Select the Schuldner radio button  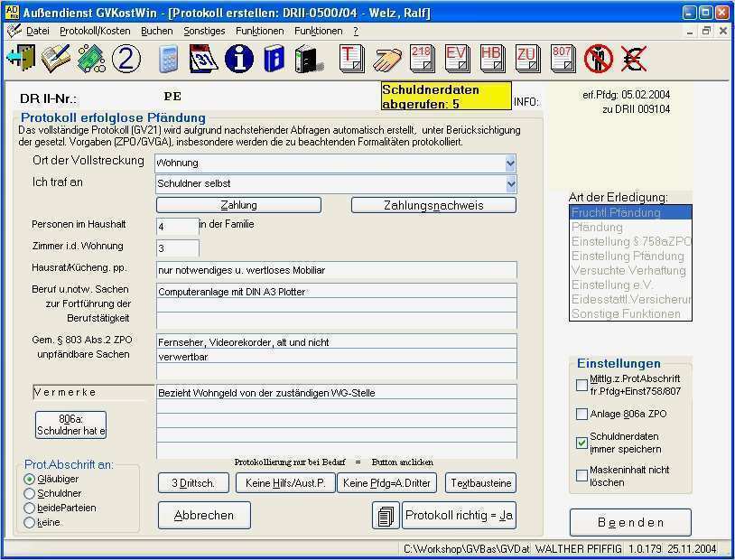tap(30, 494)
